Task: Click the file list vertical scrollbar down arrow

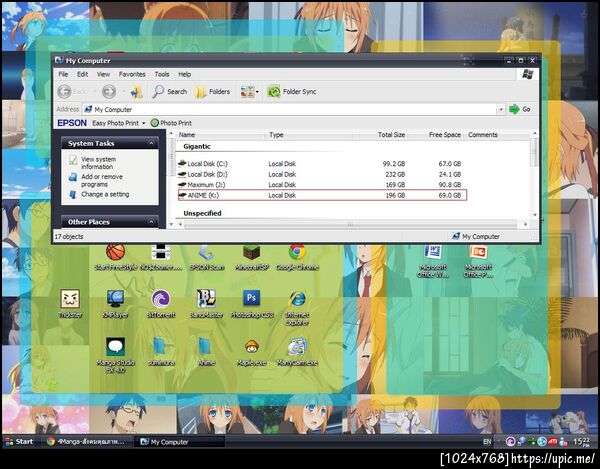Action: pyautogui.click(x=535, y=215)
